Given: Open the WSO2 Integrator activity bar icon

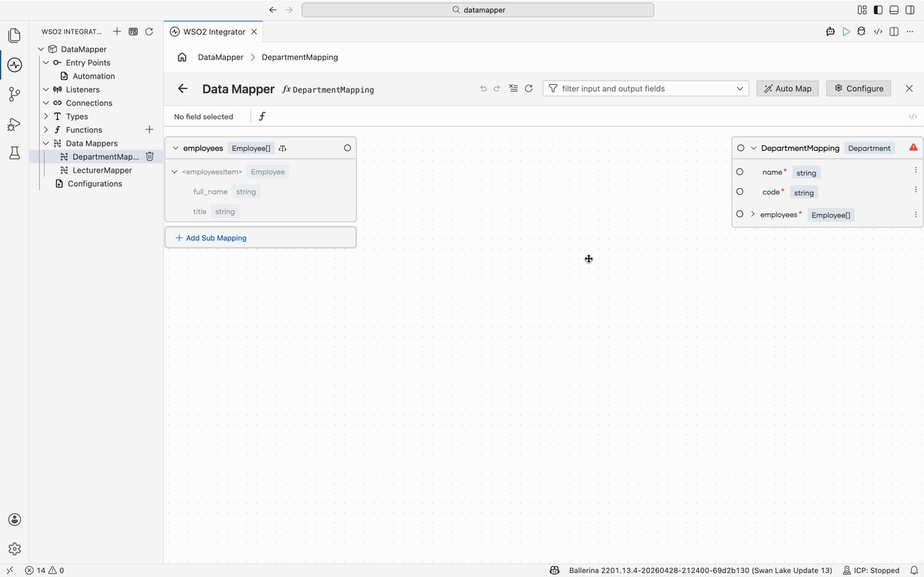Looking at the screenshot, I should pyautogui.click(x=14, y=65).
